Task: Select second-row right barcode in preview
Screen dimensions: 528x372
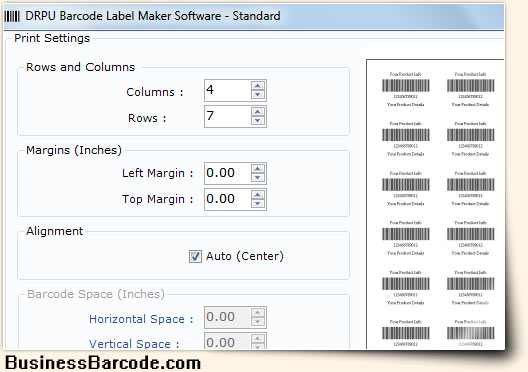Action: [x=470, y=139]
